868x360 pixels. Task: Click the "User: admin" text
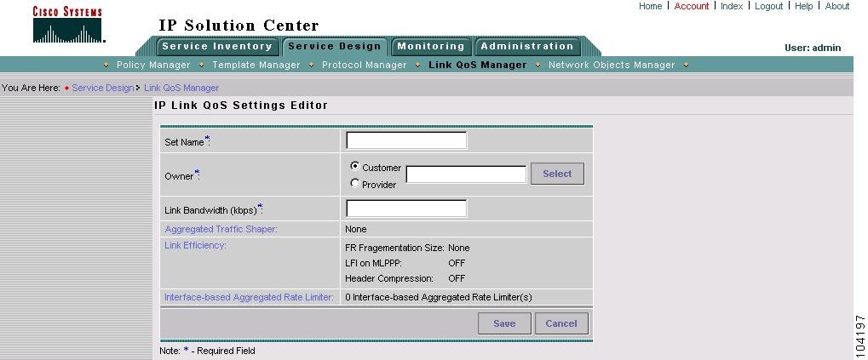pyautogui.click(x=813, y=48)
